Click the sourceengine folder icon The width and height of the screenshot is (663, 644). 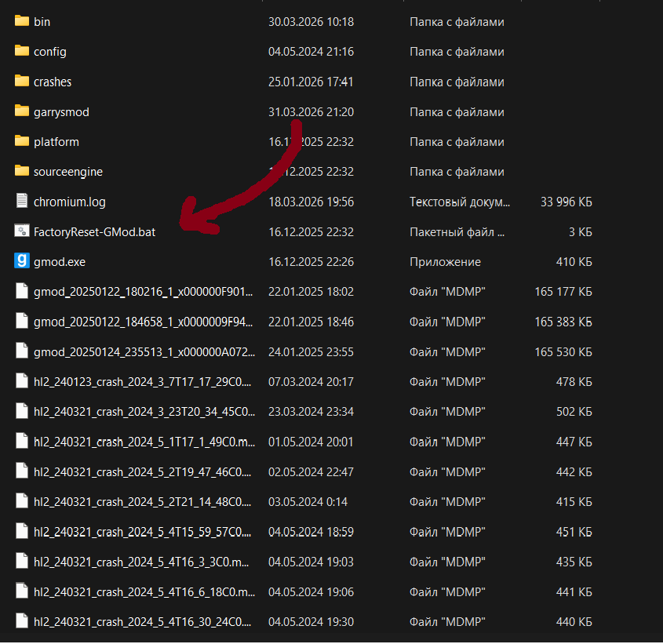(21, 172)
